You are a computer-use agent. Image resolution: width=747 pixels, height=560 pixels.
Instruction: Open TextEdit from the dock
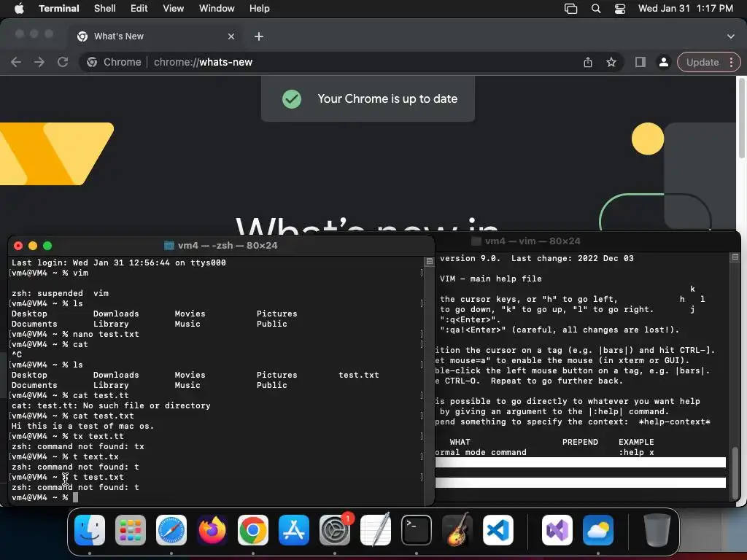(x=376, y=530)
